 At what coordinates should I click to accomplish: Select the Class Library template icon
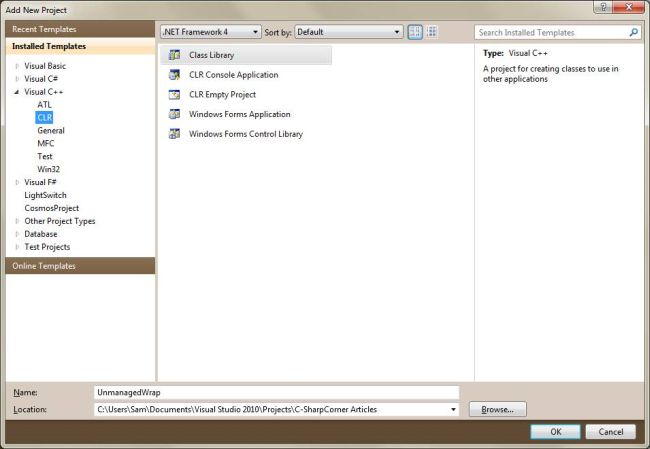pyautogui.click(x=175, y=55)
